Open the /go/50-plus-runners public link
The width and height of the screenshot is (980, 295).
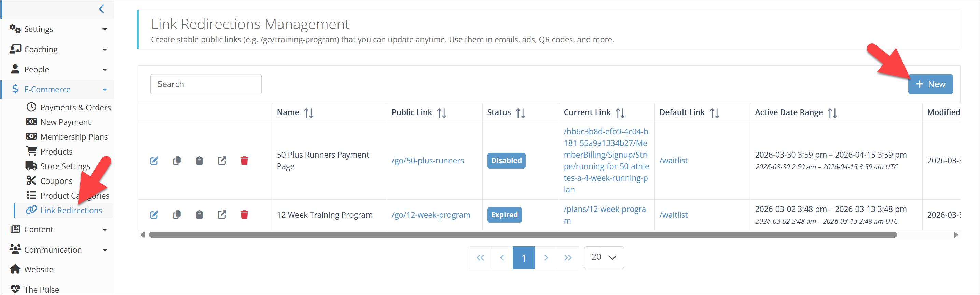428,161
